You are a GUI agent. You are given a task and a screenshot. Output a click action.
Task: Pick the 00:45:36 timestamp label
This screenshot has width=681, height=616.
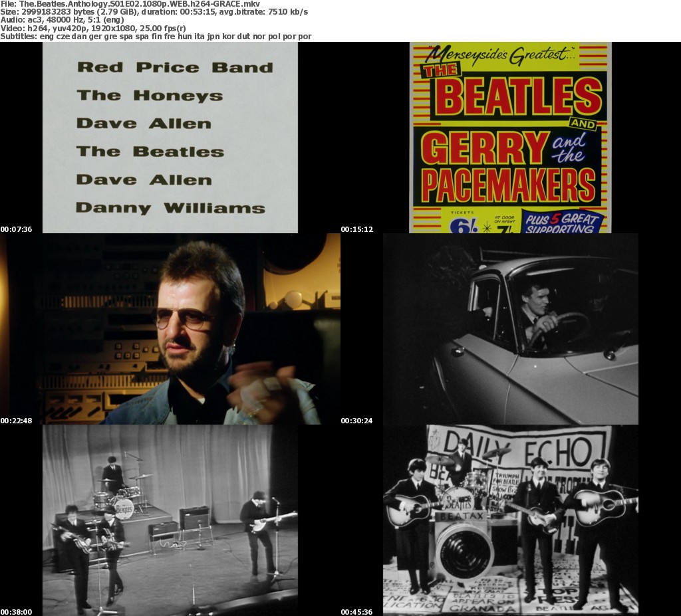click(357, 612)
